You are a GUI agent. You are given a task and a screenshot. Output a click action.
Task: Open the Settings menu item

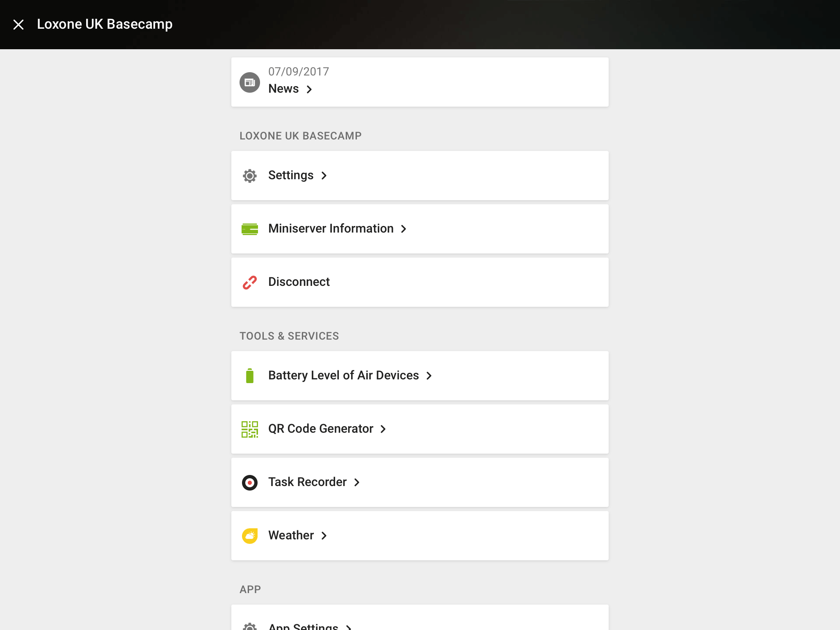coord(420,176)
